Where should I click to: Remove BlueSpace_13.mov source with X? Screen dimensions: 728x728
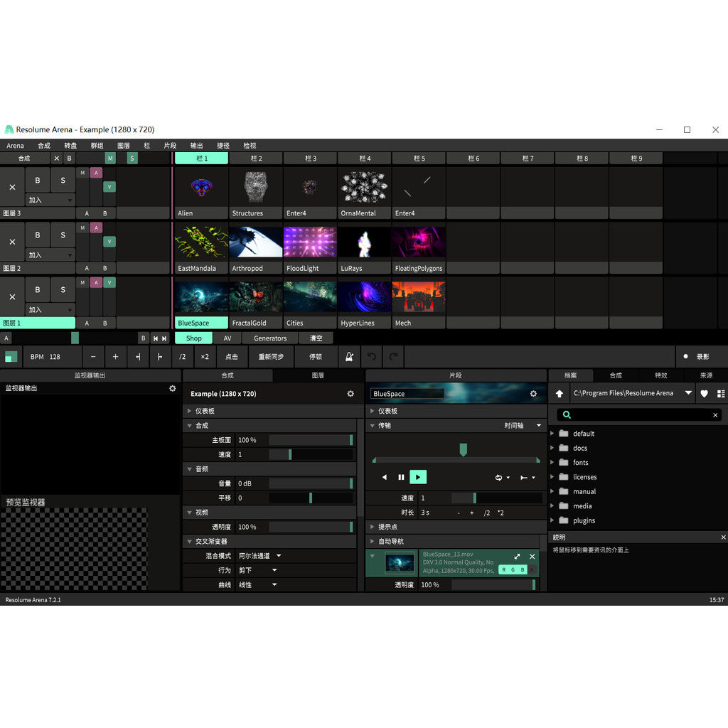coord(532,556)
